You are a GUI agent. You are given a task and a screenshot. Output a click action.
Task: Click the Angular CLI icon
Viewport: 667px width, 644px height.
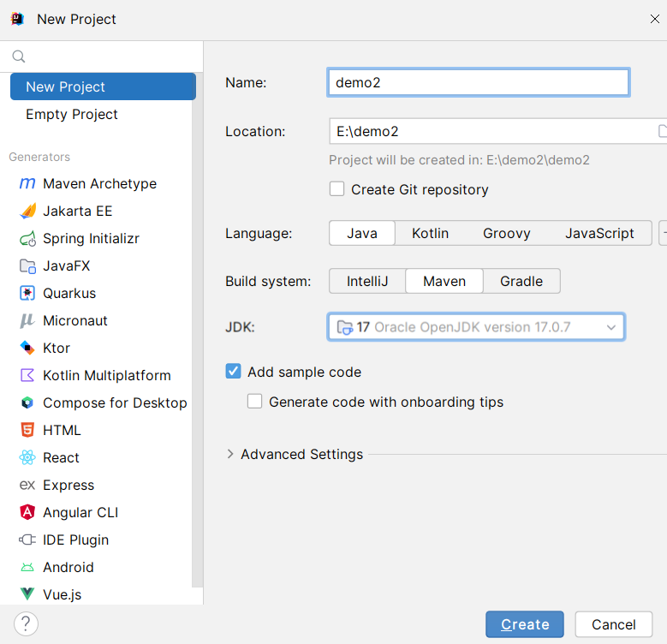point(27,512)
